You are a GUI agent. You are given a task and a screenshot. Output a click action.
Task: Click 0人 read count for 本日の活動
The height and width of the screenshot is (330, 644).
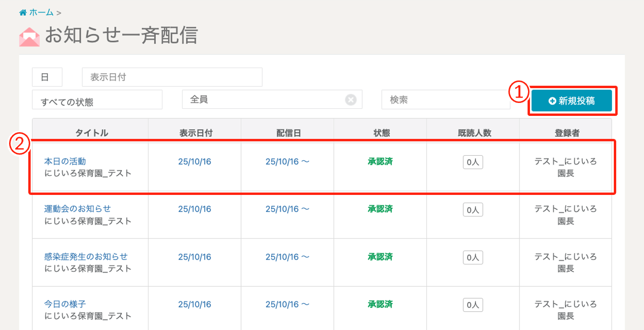(472, 162)
